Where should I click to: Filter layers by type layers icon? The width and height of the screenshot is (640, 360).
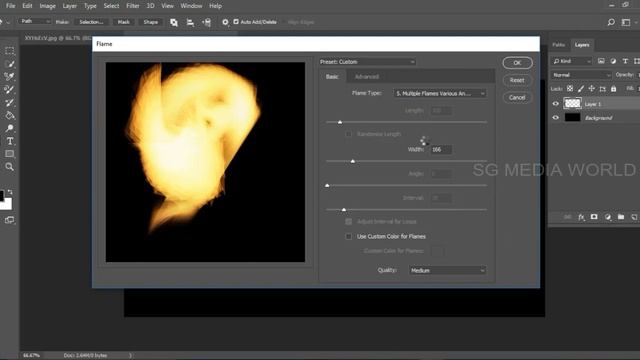pyautogui.click(x=625, y=61)
